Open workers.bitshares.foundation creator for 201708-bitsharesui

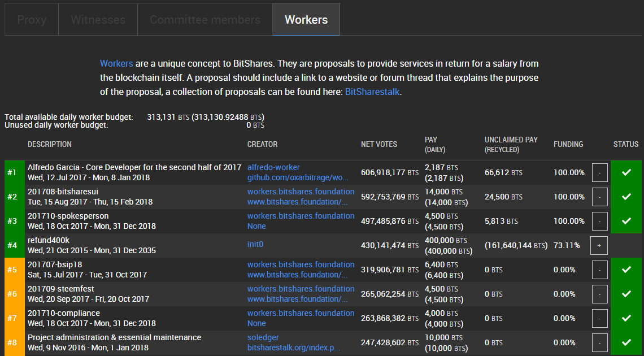coord(301,192)
